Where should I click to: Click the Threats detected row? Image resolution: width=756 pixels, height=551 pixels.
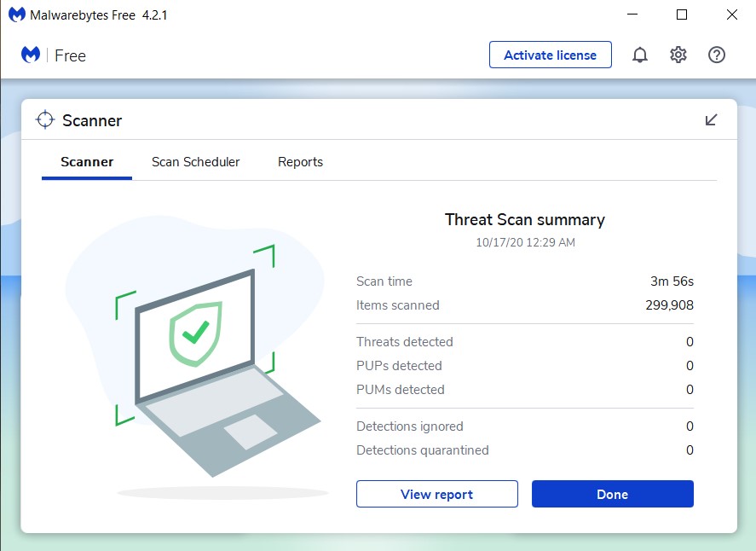[x=524, y=342]
